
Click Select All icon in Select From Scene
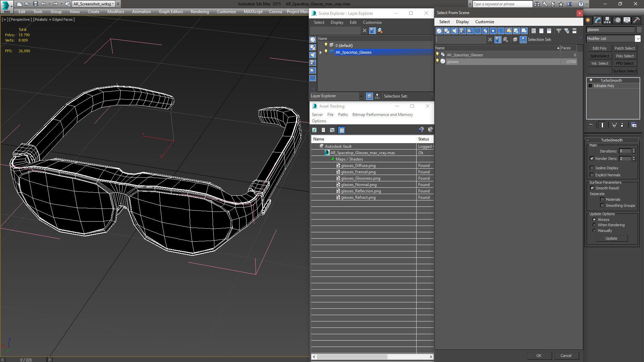pyautogui.click(x=534, y=31)
